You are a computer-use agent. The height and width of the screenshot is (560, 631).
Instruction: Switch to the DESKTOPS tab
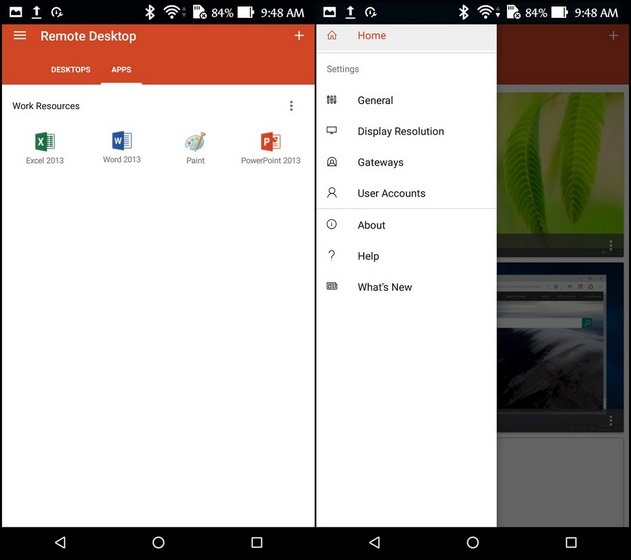[70, 70]
